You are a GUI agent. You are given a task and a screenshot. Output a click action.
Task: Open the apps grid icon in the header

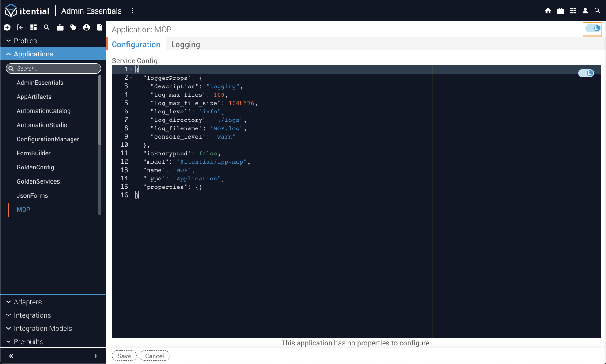573,11
